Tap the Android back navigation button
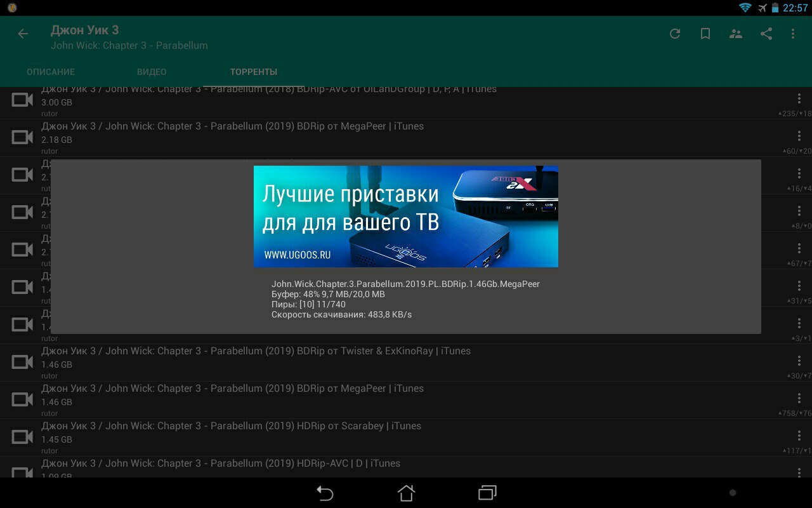Screen dimensions: 812x508 (325, 493)
